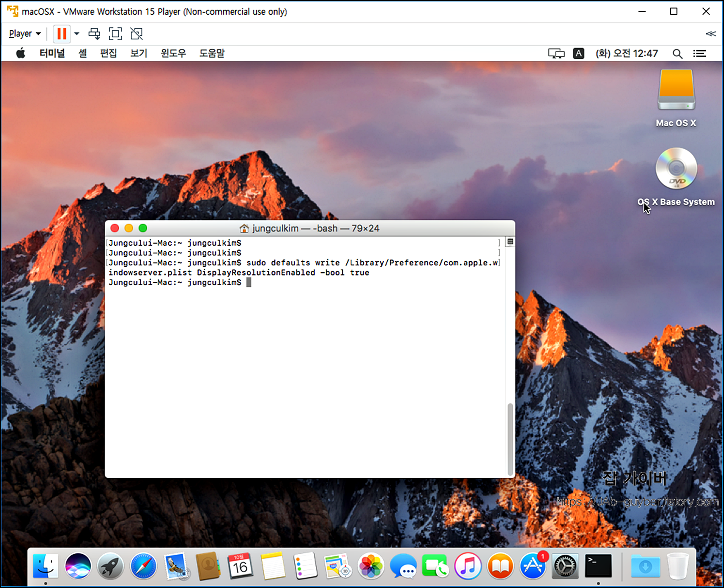Open iTunes music note icon
Screen dimensions: 724x588
click(x=468, y=566)
